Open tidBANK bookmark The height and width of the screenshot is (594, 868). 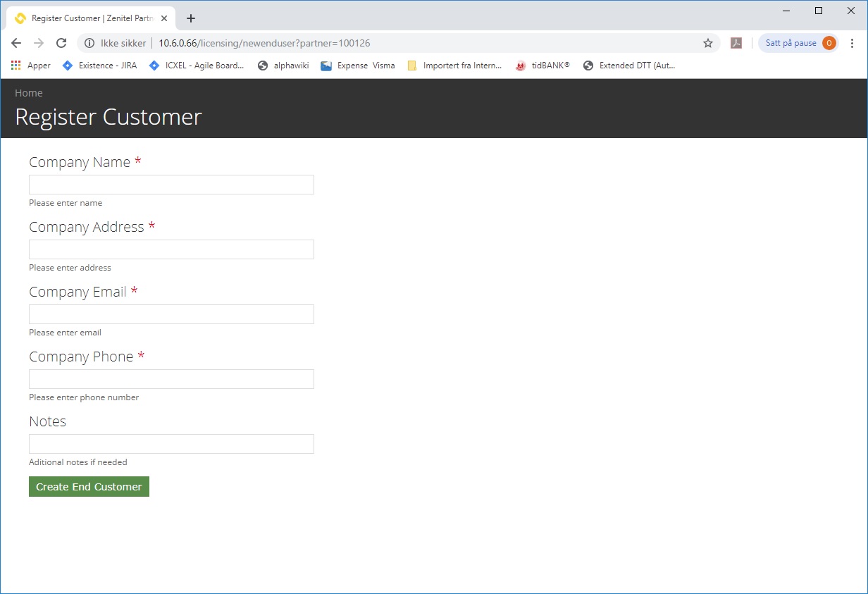click(542, 66)
